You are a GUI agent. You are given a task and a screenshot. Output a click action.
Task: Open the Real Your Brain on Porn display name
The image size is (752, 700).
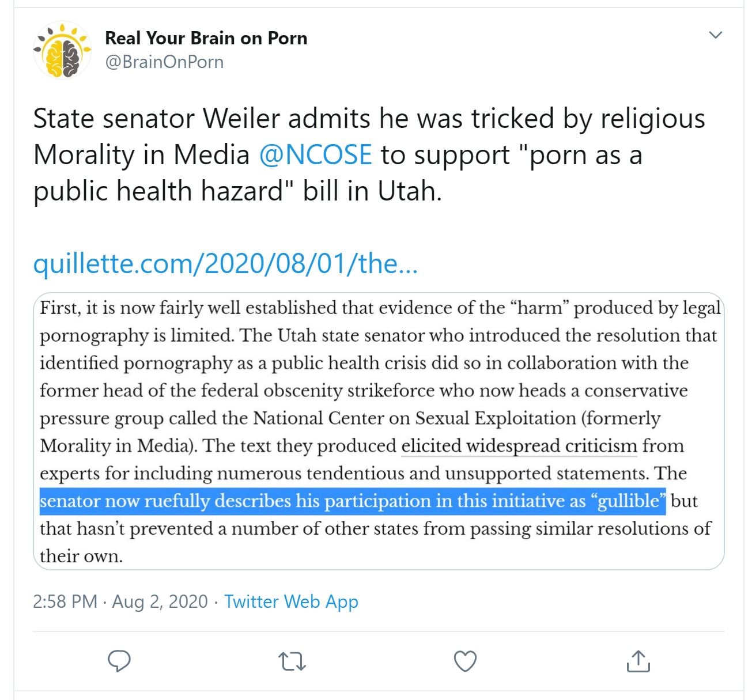[206, 38]
